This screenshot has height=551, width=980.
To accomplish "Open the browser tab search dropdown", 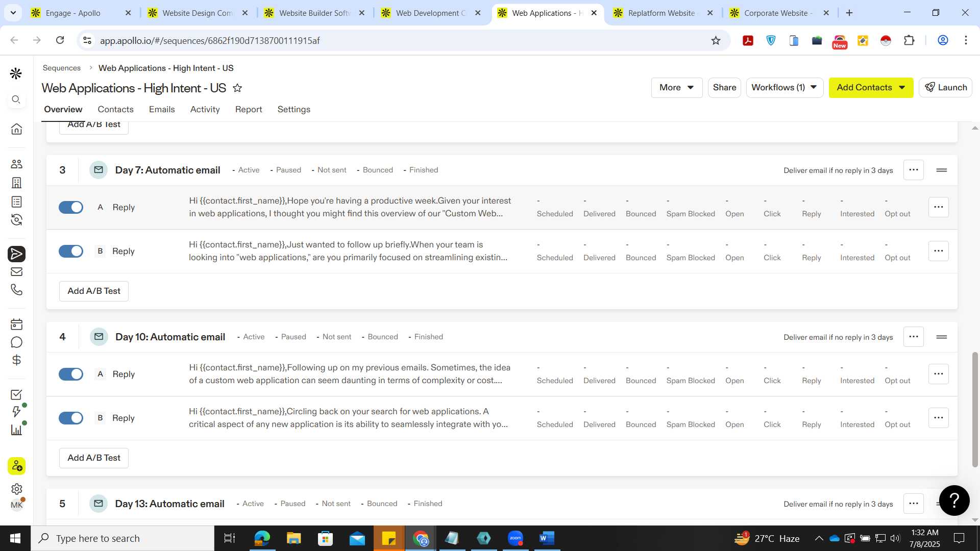I will (13, 13).
